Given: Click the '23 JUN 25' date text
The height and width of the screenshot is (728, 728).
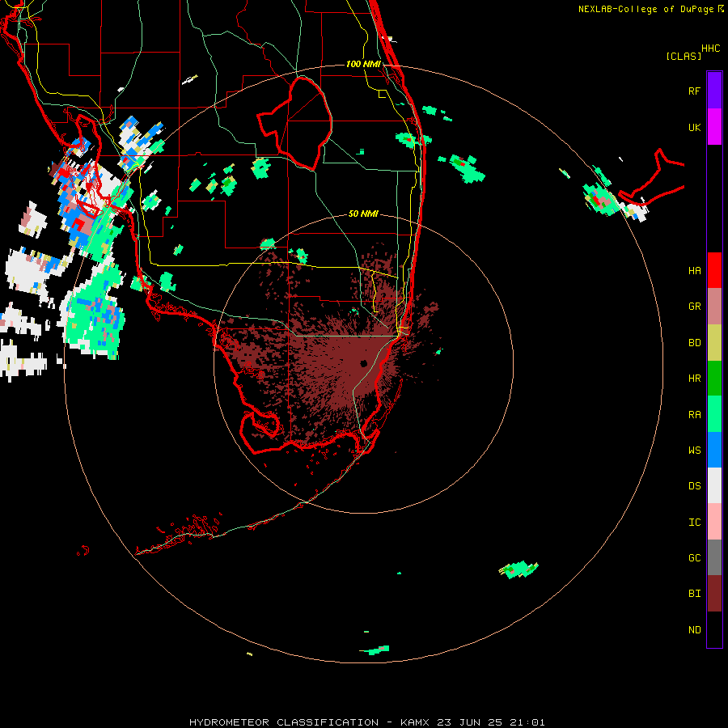Looking at the screenshot, I should pyautogui.click(x=469, y=722).
